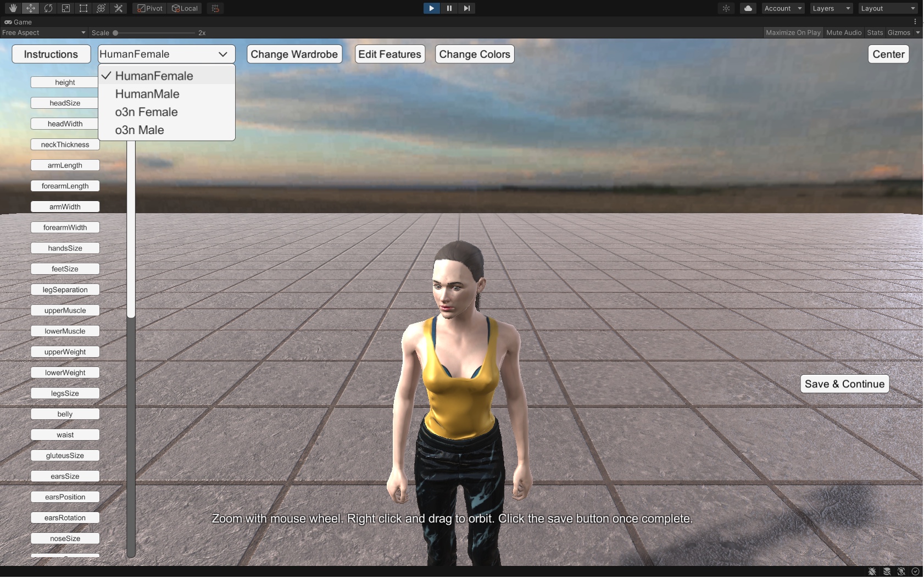Select the armWidth DNA button
This screenshot has width=924, height=578.
[65, 207]
